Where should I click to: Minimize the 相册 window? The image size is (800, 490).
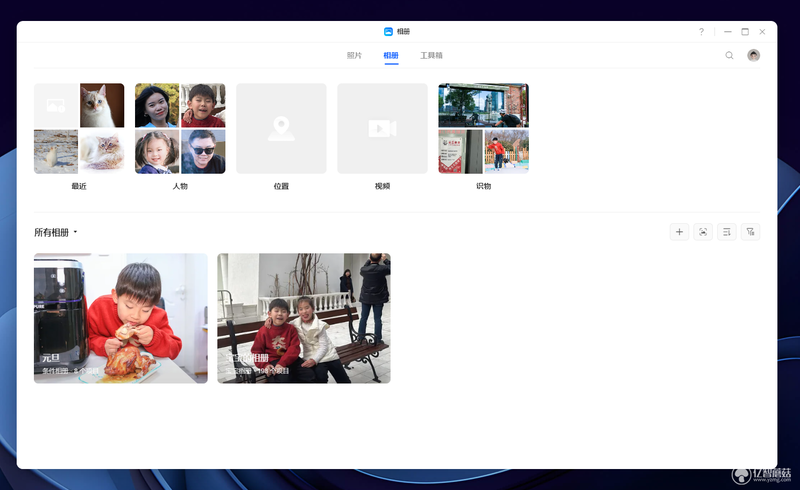tap(728, 32)
